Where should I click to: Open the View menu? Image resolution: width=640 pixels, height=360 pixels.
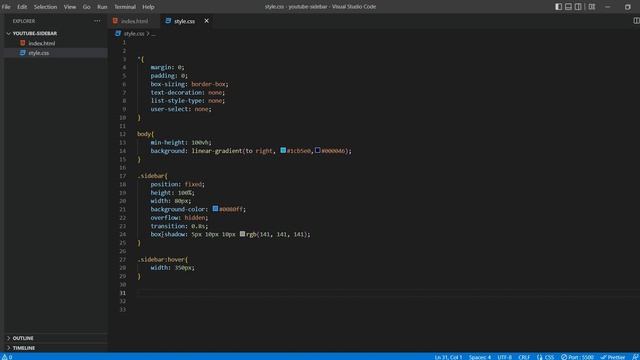[70, 7]
